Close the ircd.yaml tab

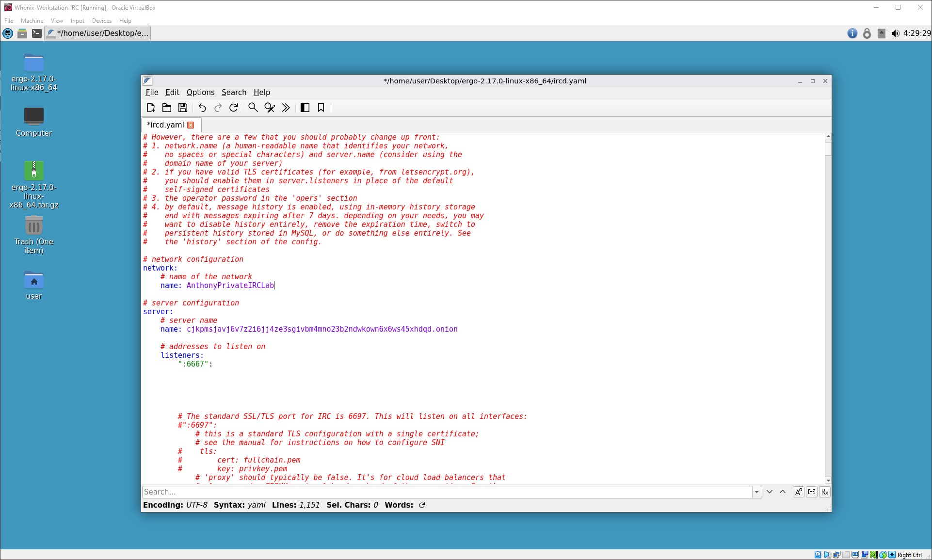click(191, 125)
